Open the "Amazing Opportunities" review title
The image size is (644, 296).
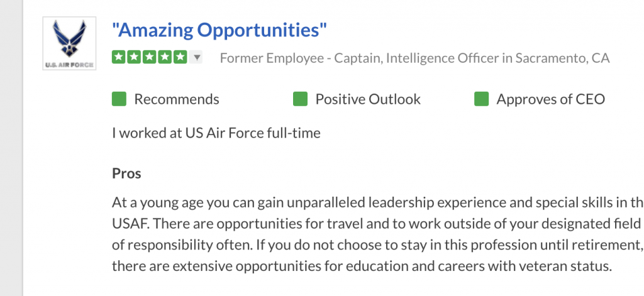click(x=219, y=30)
